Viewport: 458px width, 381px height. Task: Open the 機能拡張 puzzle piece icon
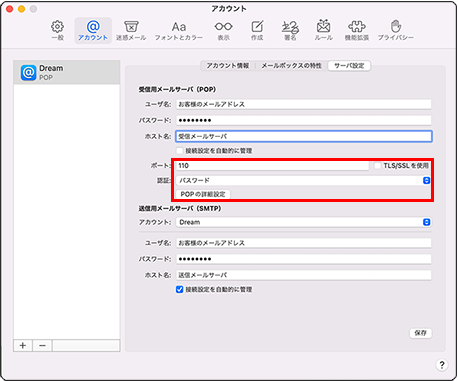(x=357, y=26)
